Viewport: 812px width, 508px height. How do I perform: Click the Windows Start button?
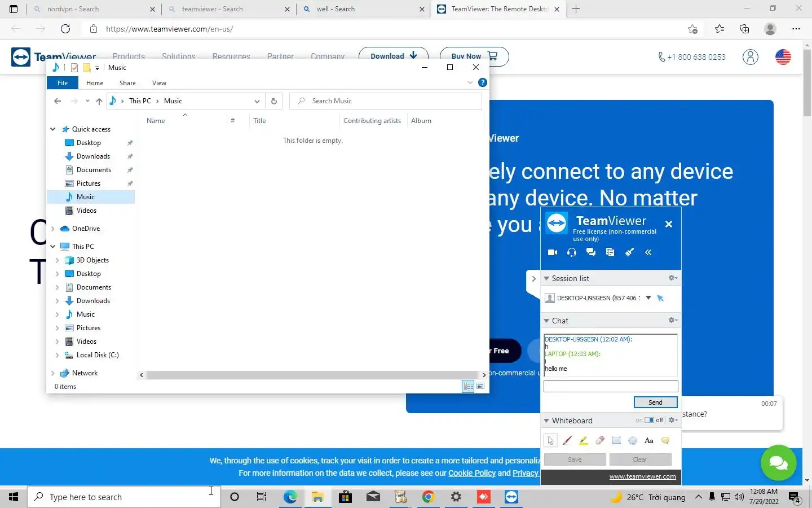(x=14, y=497)
